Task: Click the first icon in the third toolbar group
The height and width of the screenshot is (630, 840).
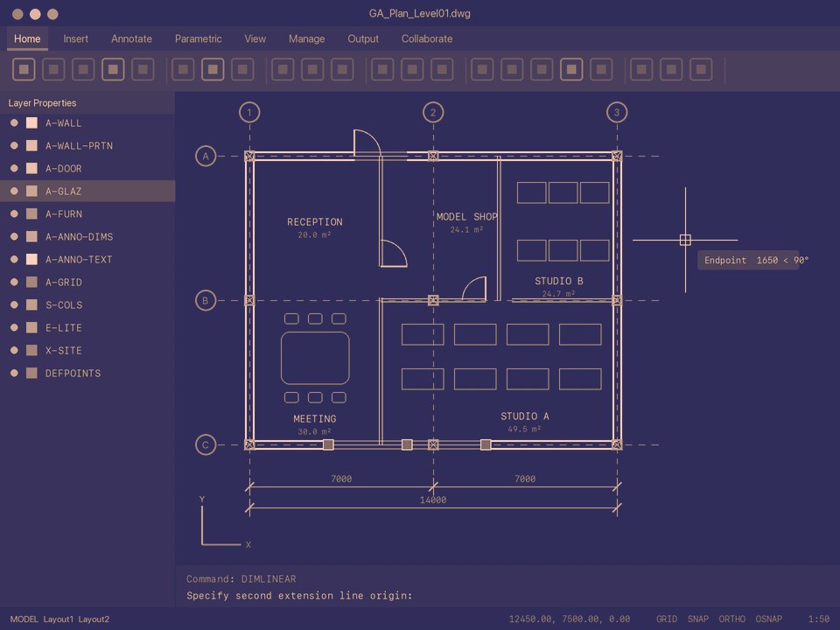Action: [x=283, y=69]
